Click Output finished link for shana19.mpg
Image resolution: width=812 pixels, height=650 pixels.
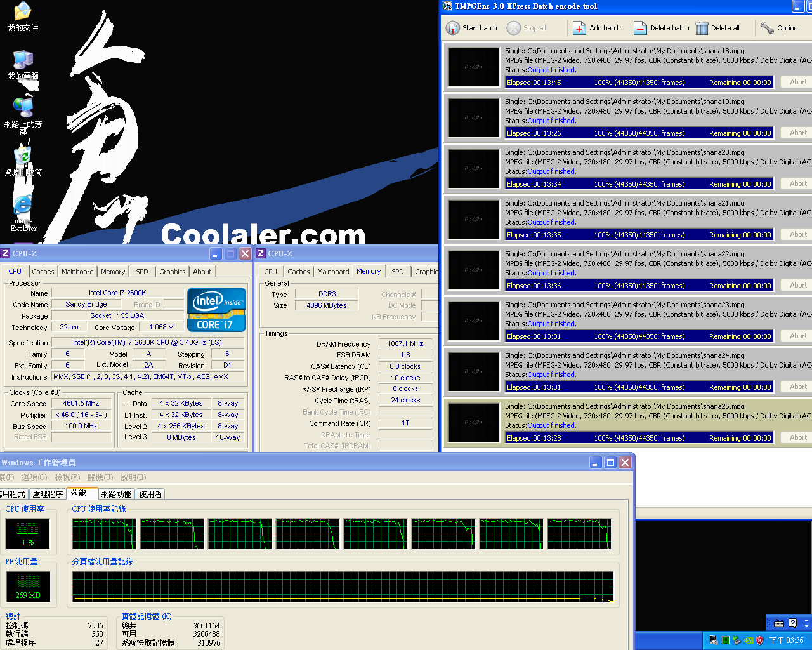click(x=551, y=121)
